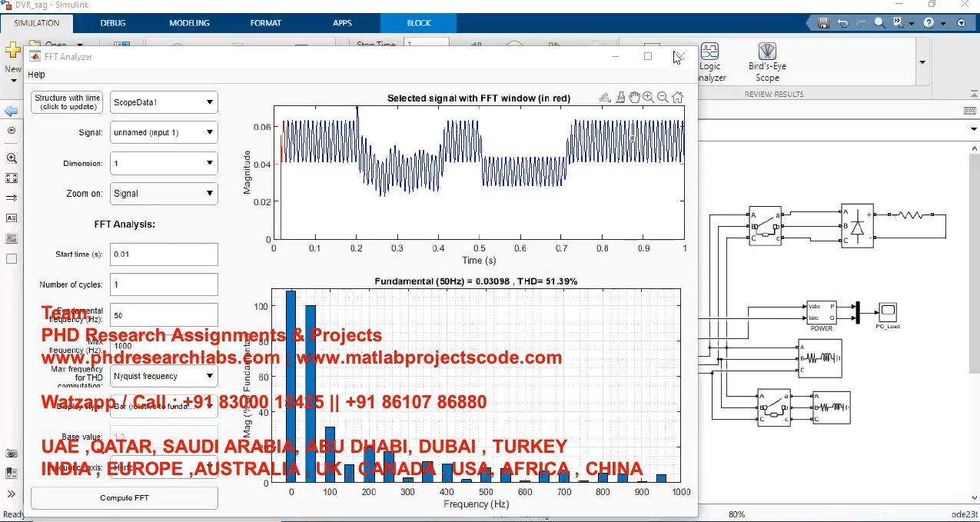Open the Dimension dropdown

(164, 163)
